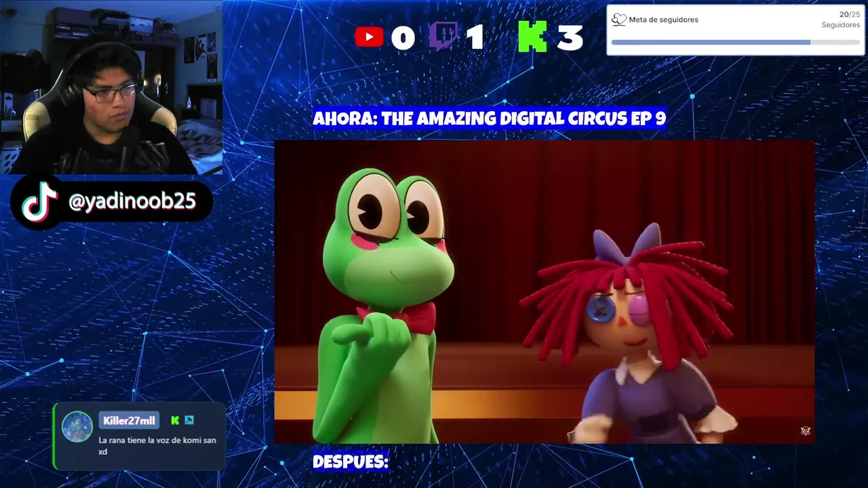Screen dimensions: 868x488
Task: Click the "AHORA: THE AMAZING DIGITAL CIRCUS EP 9" title
Action: coord(489,119)
